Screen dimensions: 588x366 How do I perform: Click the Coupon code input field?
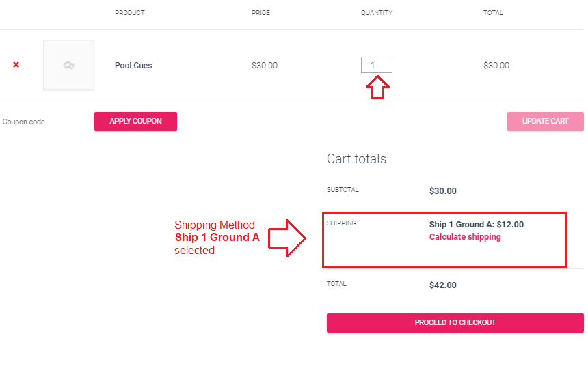coord(45,122)
